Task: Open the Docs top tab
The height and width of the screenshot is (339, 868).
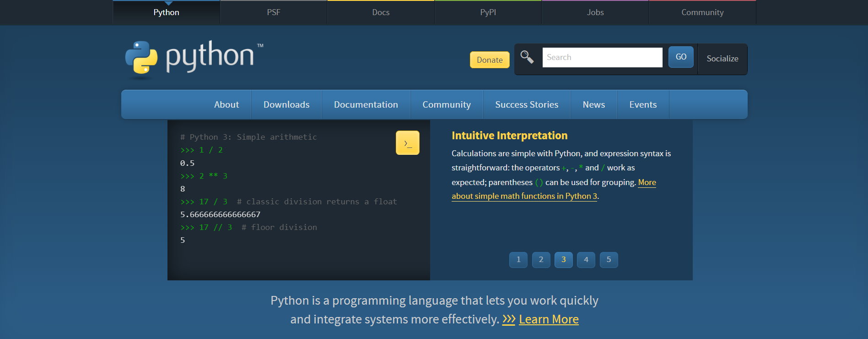Action: [381, 12]
